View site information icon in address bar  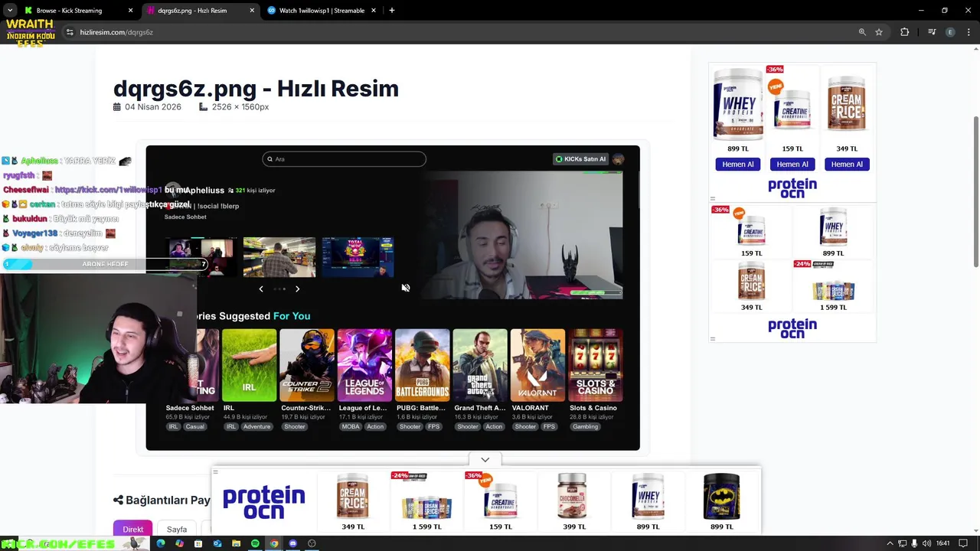point(70,32)
